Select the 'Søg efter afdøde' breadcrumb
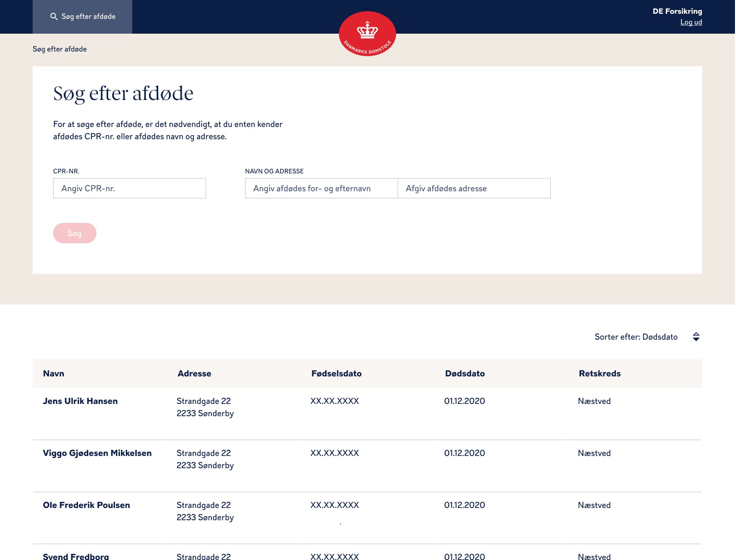Screen dimensions: 736x560 click(x=60, y=49)
